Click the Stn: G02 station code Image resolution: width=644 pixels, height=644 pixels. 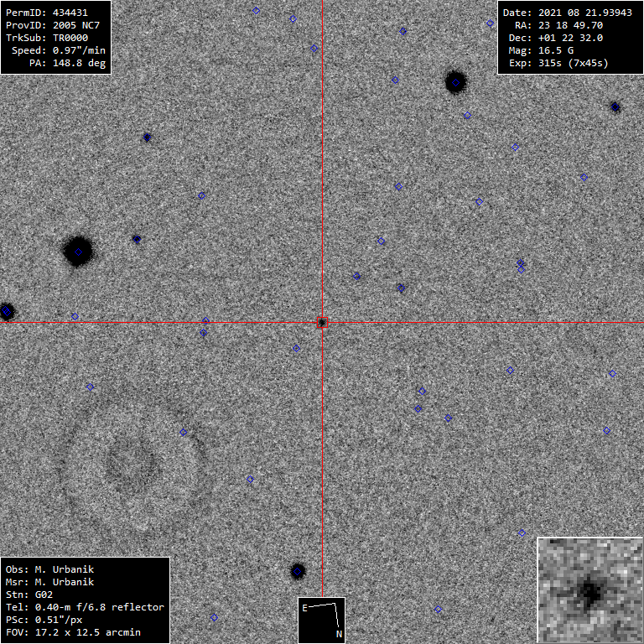point(29,595)
